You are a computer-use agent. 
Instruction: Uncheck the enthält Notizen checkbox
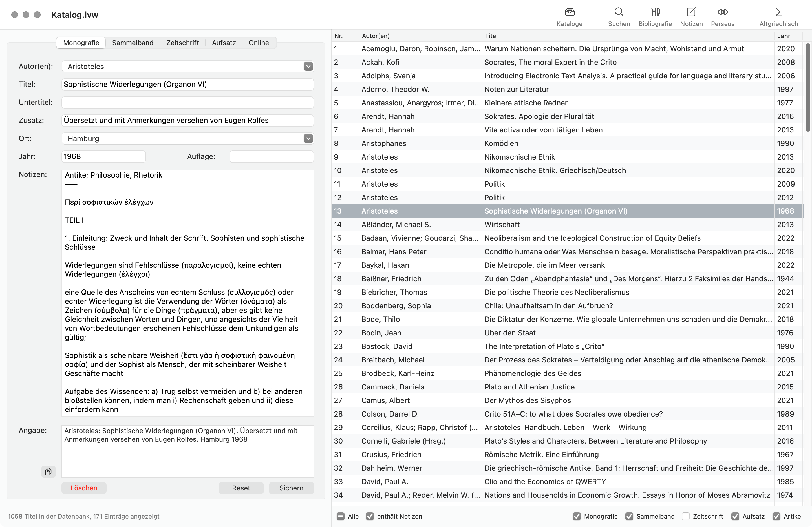coord(370,516)
